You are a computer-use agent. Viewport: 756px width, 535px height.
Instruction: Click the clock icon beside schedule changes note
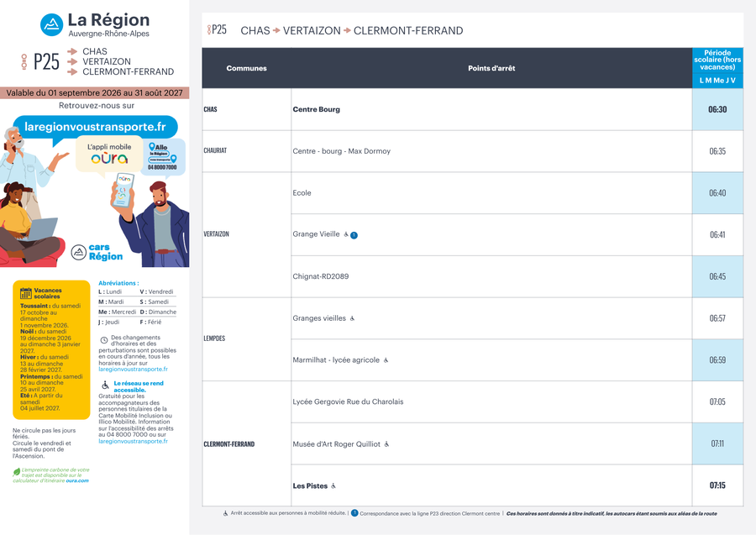coord(103,340)
